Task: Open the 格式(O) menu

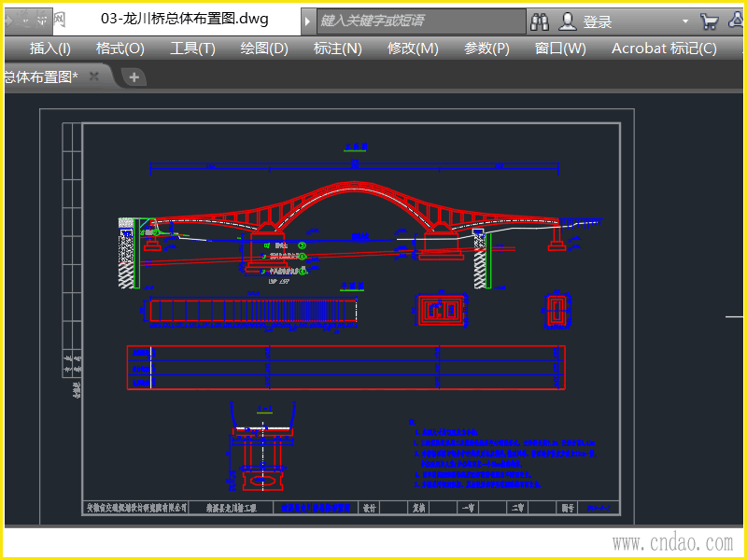Action: pyautogui.click(x=120, y=49)
